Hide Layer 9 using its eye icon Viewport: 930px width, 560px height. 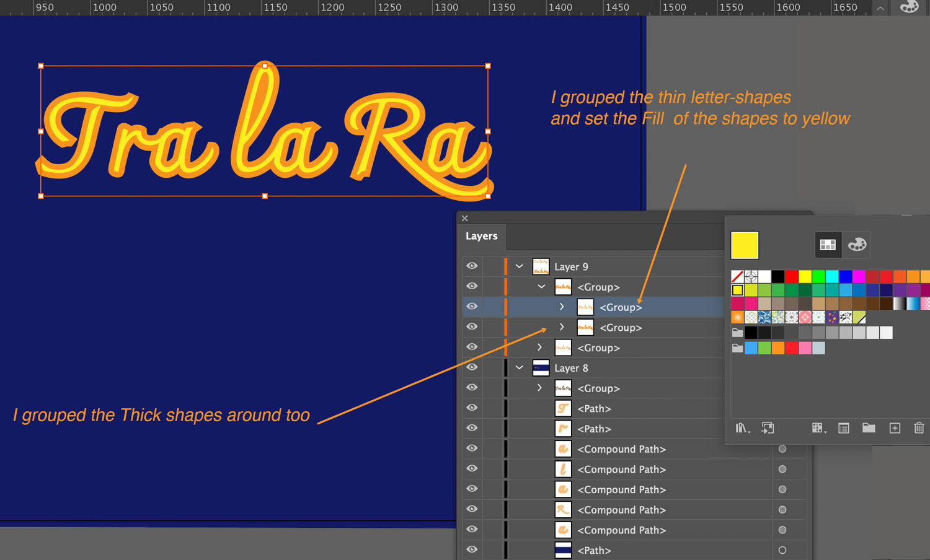(472, 266)
